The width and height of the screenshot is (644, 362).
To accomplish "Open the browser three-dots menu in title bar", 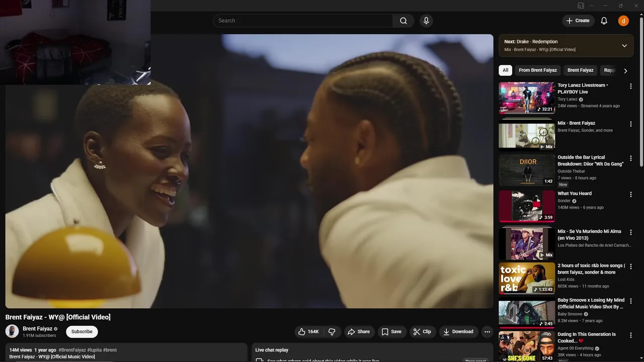I will pyautogui.click(x=592, y=6).
